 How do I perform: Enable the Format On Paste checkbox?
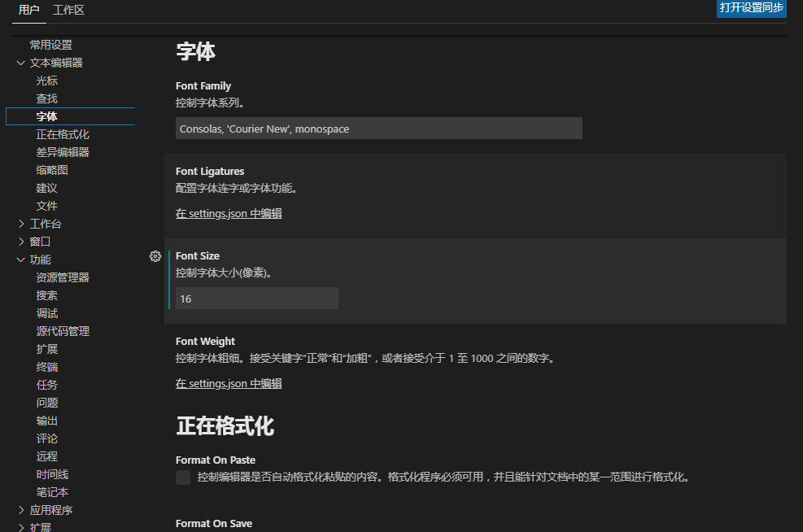coord(183,477)
